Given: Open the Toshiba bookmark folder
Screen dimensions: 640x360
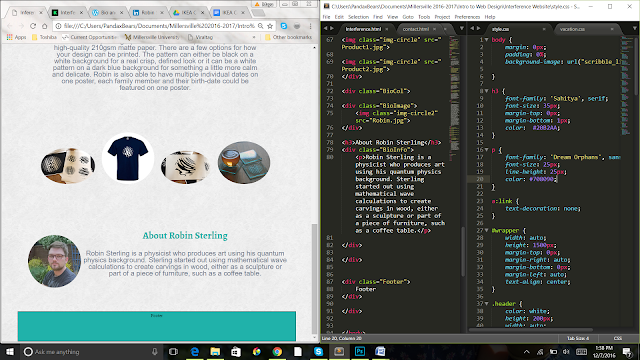Looking at the screenshot, I should click(44, 37).
